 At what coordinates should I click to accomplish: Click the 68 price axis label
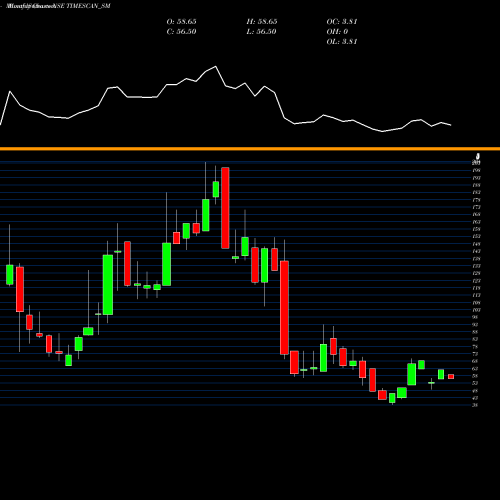click(476, 361)
